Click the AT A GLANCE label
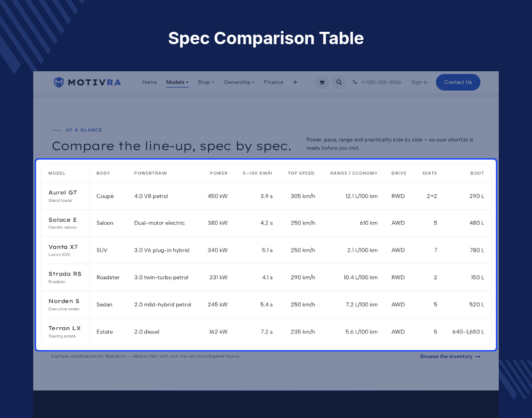Image resolution: width=532 pixels, height=418 pixels. pyautogui.click(x=84, y=130)
